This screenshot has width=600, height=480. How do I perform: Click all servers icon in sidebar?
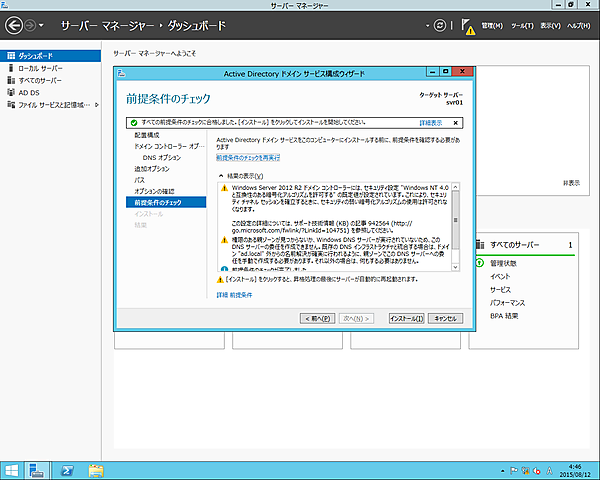tap(11, 80)
